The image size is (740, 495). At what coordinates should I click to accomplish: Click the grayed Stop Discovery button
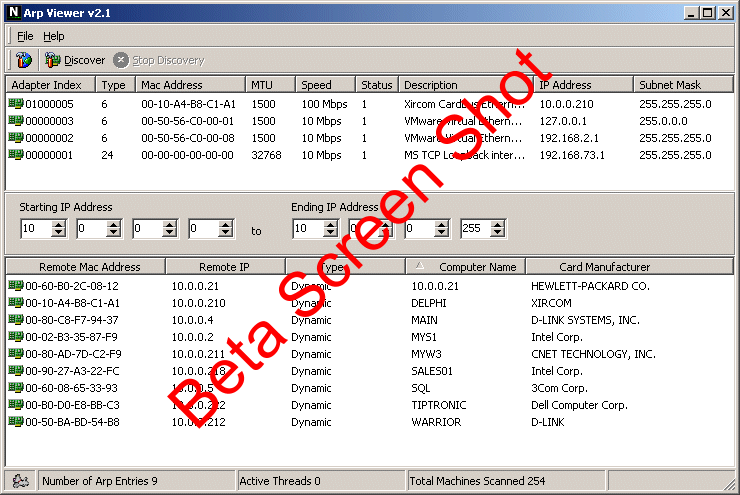159,60
